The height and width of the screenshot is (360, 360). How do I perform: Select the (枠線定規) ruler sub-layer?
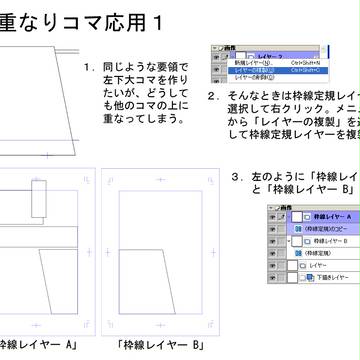pos(317,253)
